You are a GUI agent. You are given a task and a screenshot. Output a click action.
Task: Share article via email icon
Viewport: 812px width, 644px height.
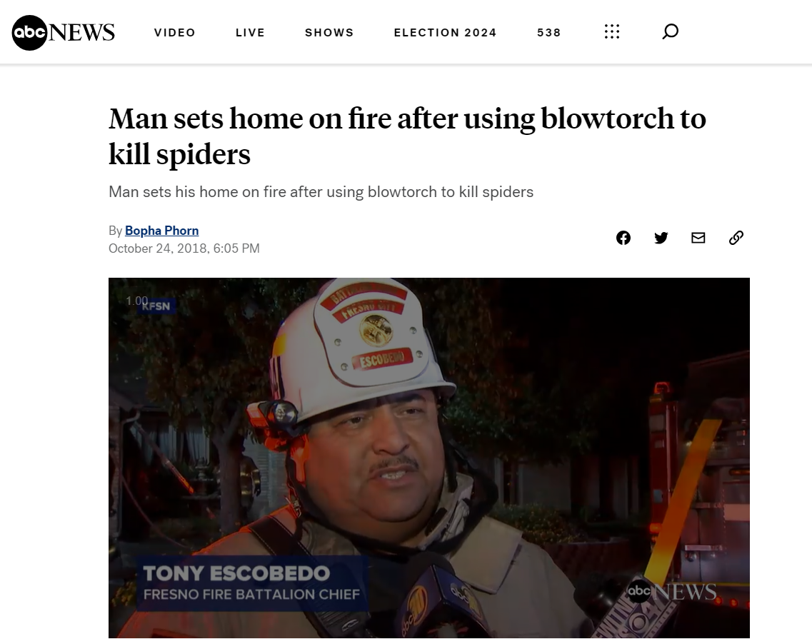[x=698, y=238]
